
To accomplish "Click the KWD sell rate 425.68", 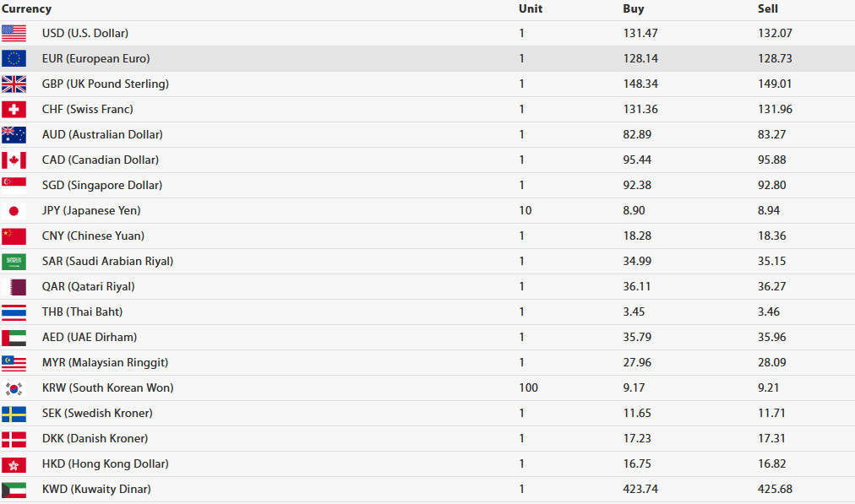I will coord(775,490).
